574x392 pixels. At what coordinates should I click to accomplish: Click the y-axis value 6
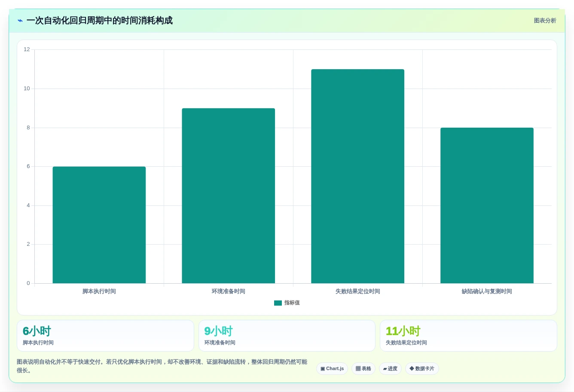(28, 166)
